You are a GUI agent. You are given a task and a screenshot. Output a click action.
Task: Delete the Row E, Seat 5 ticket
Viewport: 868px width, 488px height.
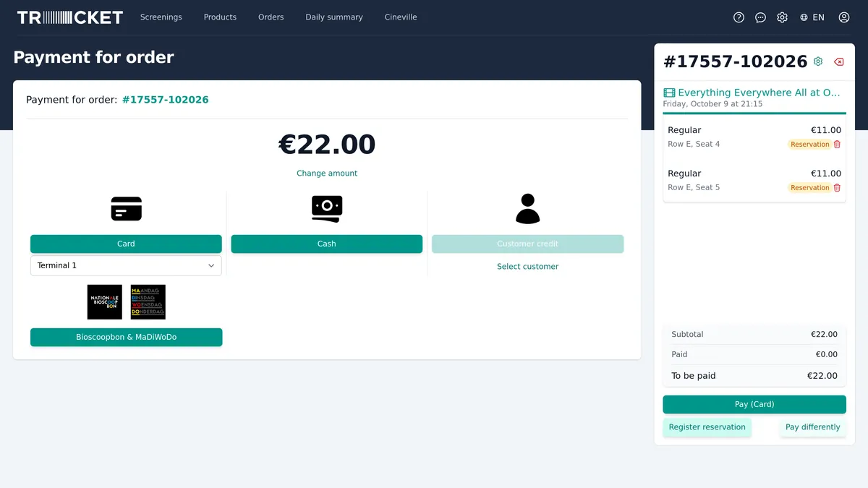[837, 188]
